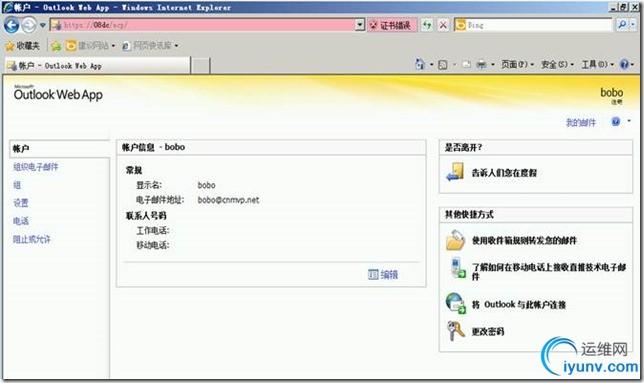Open a new blank browser tab
The width and height of the screenshot is (644, 383).
(x=201, y=66)
